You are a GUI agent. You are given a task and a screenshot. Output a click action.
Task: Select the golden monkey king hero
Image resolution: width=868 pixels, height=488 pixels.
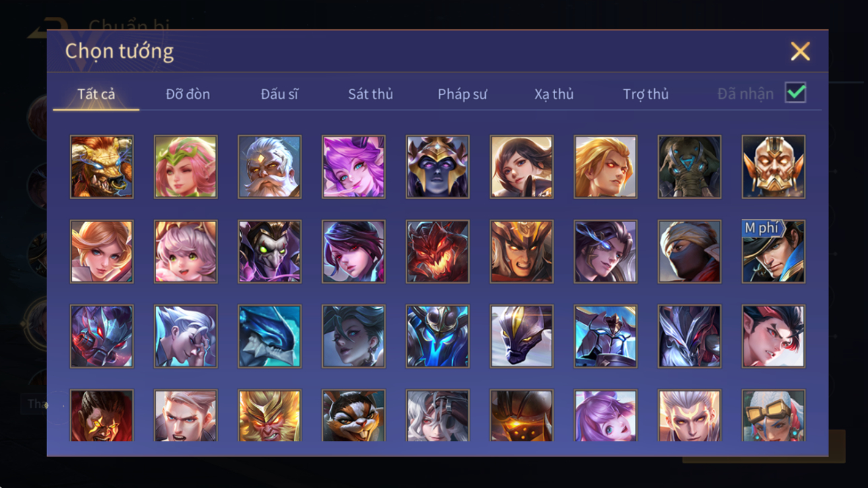pos(270,415)
